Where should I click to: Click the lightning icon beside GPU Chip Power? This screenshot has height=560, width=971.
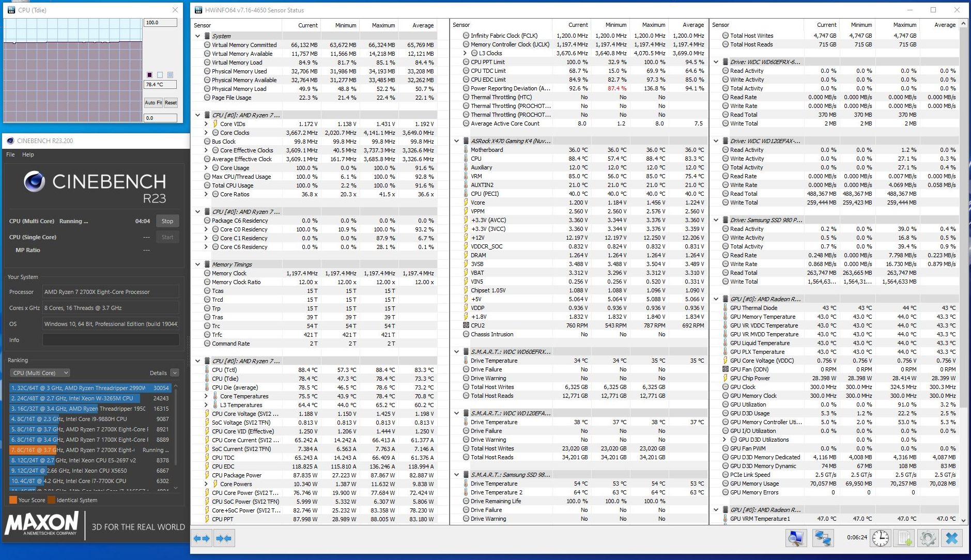point(725,378)
